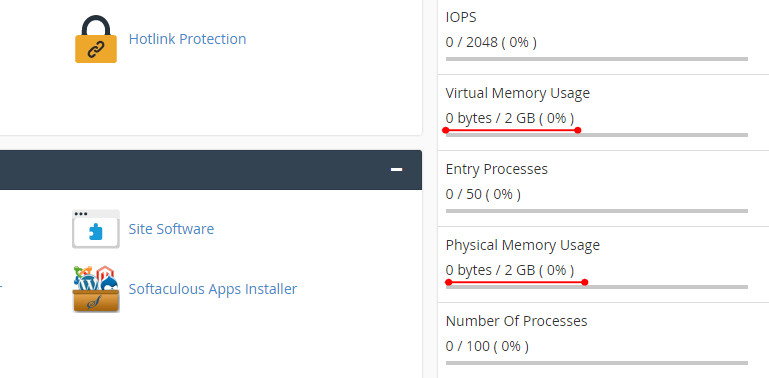
Task: Select the IOPS statistic label
Action: pyautogui.click(x=461, y=17)
